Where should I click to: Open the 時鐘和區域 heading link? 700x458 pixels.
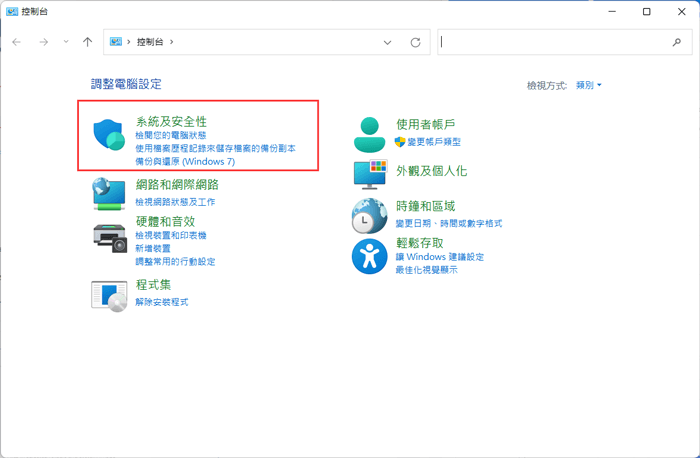pos(425,206)
